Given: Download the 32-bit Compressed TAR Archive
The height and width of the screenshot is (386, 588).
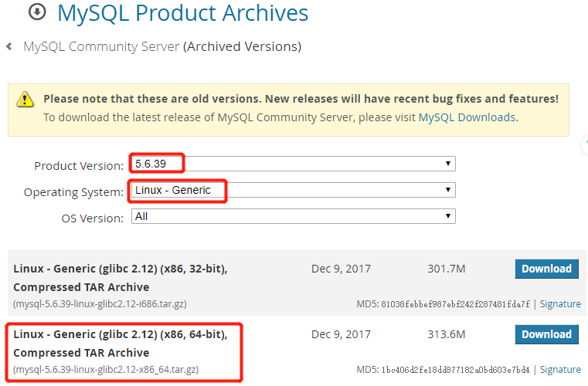Looking at the screenshot, I should [x=546, y=269].
